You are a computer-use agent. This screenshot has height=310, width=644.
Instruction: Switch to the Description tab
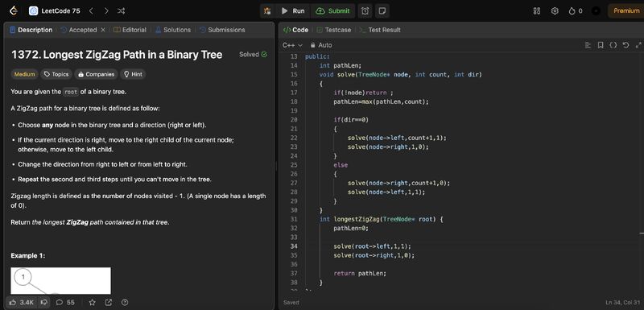[x=31, y=30]
